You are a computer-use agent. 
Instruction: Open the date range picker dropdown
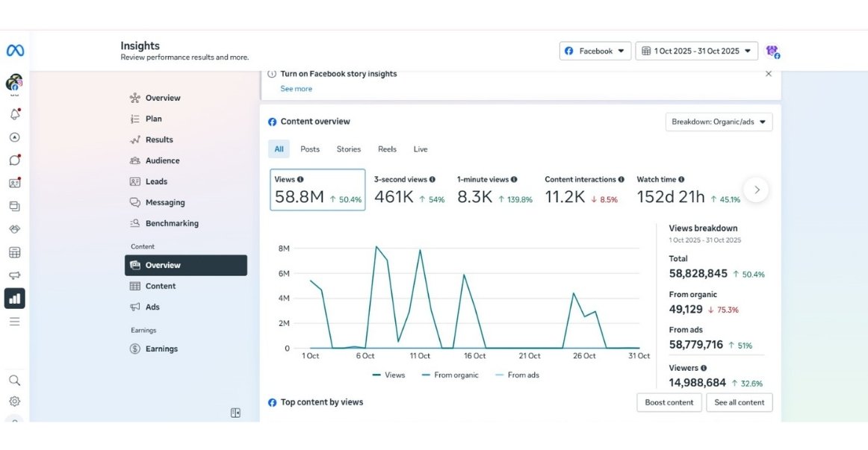tap(696, 51)
